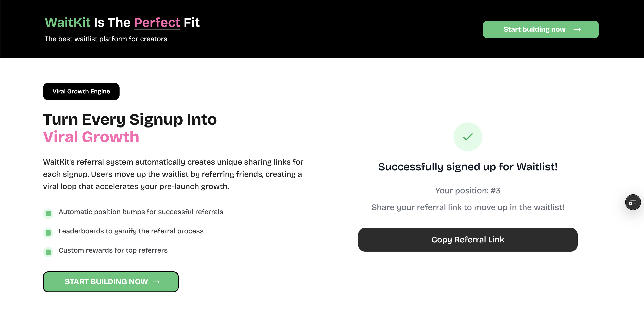Click the green checkmark success icon
The image size is (644, 317).
tap(468, 137)
